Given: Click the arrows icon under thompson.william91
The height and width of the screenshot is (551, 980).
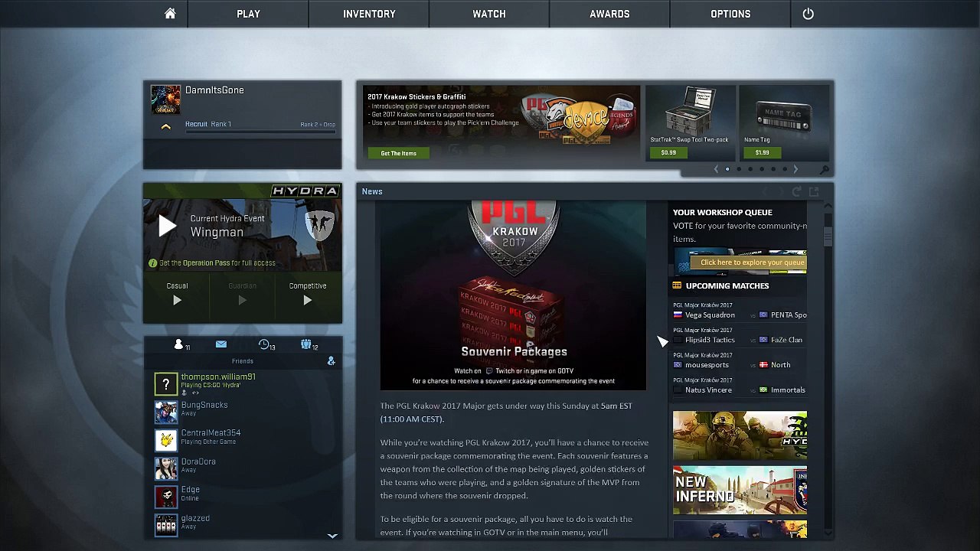Looking at the screenshot, I should click(x=195, y=393).
